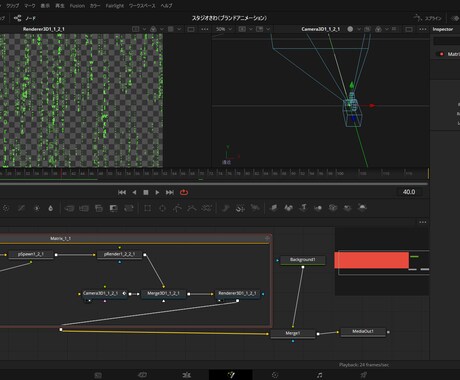The width and height of the screenshot is (460, 380).
Task: Toggle loop playback red button
Action: pos(184,192)
